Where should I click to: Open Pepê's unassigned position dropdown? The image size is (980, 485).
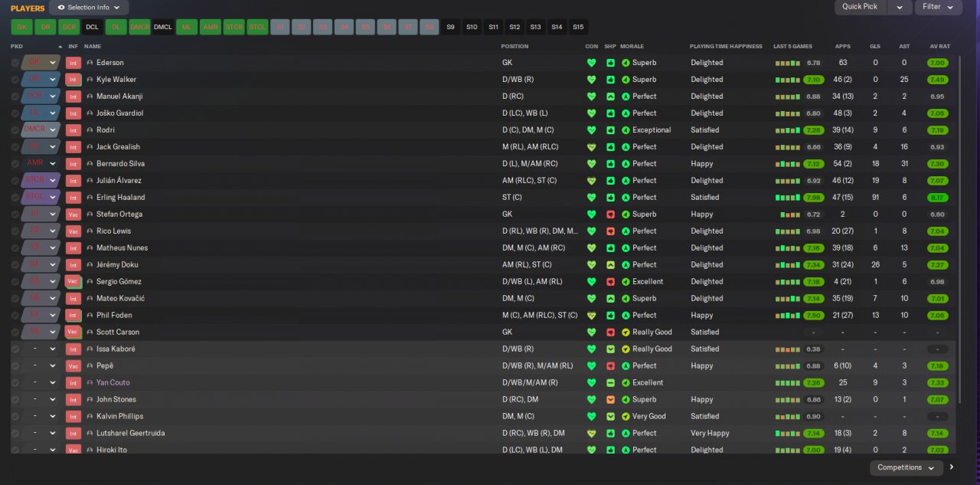pyautogui.click(x=41, y=366)
